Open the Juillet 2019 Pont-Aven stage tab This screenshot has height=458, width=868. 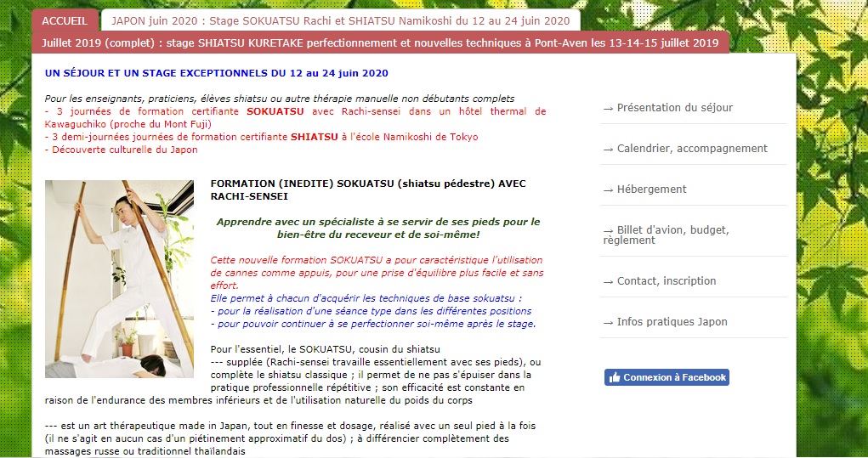click(380, 42)
